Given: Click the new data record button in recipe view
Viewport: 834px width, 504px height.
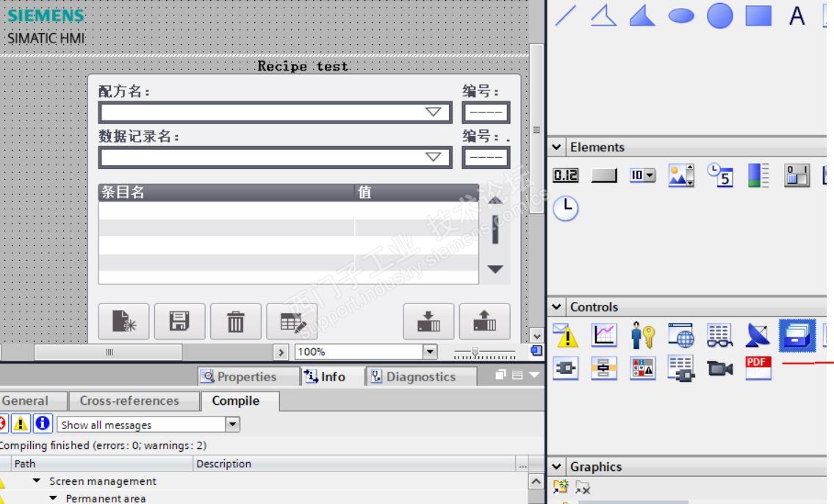Looking at the screenshot, I should click(x=124, y=321).
